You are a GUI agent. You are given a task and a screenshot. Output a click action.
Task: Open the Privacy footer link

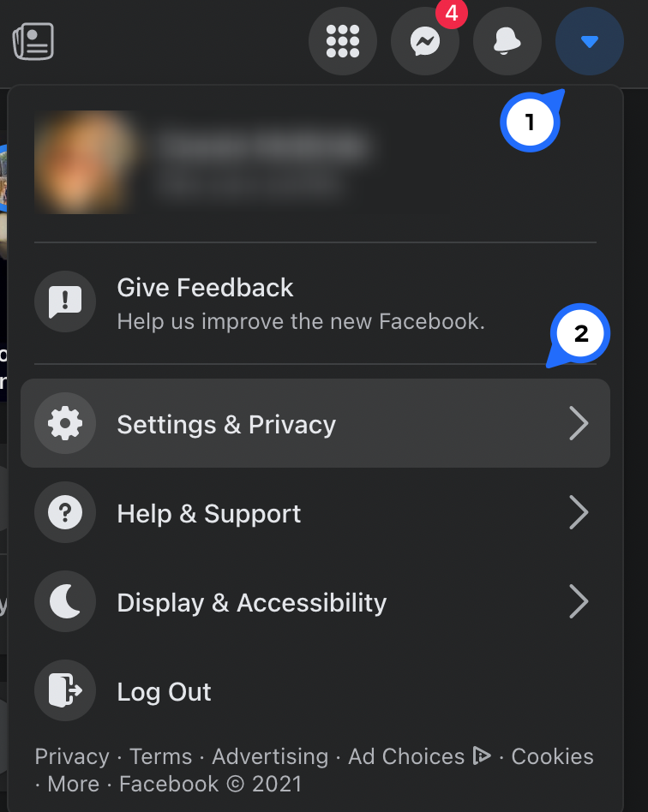[x=72, y=756]
